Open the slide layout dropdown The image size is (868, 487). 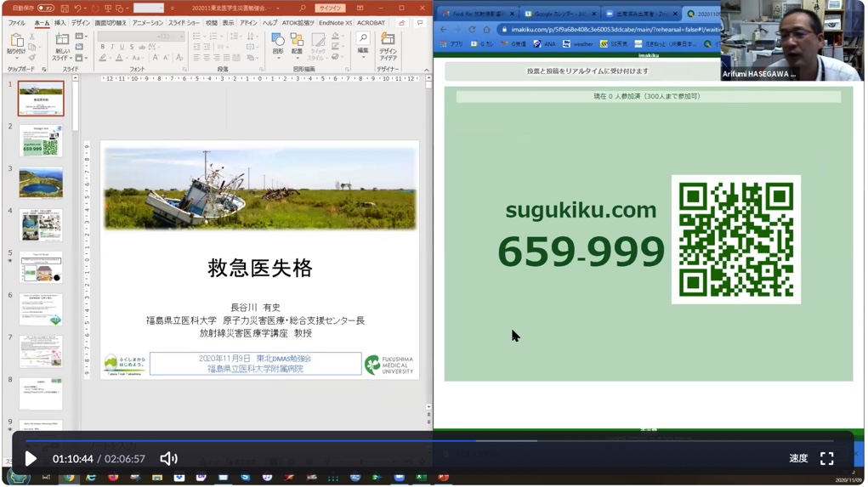(80, 37)
